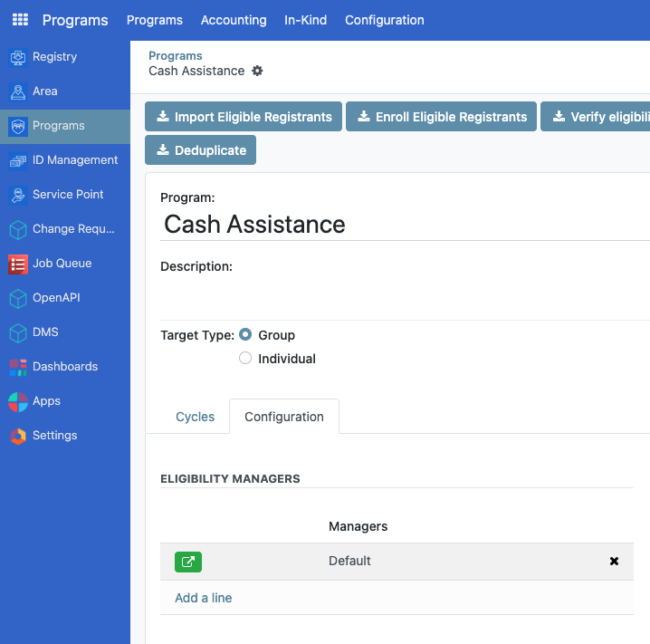Viewport: 650px width, 644px height.
Task: Open the Programs top menu
Action: [155, 20]
